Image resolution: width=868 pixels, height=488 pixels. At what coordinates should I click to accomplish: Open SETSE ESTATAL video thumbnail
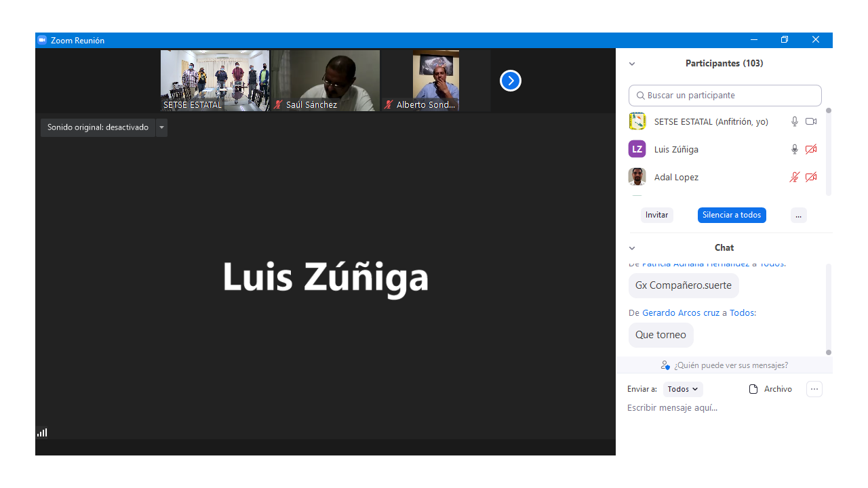coord(215,80)
